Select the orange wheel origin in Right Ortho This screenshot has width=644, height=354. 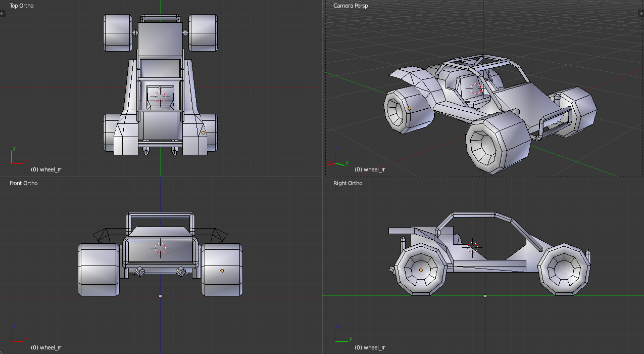click(x=421, y=270)
